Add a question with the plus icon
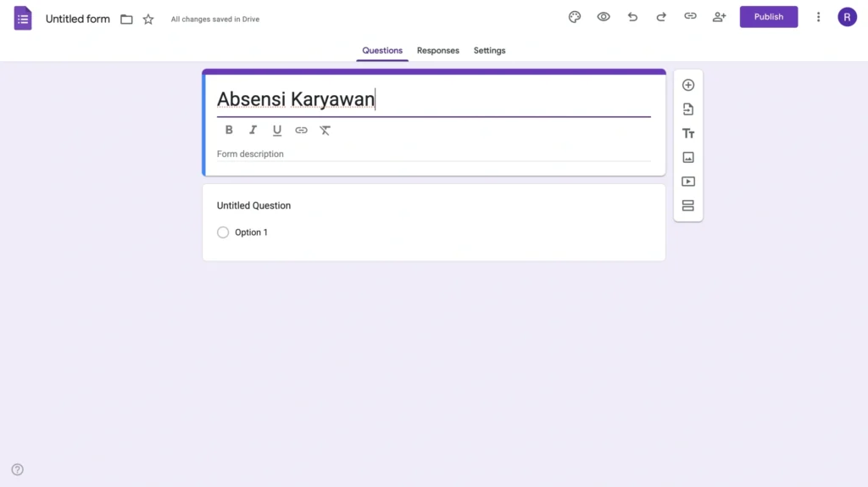Viewport: 868px width, 487px height. coord(688,85)
